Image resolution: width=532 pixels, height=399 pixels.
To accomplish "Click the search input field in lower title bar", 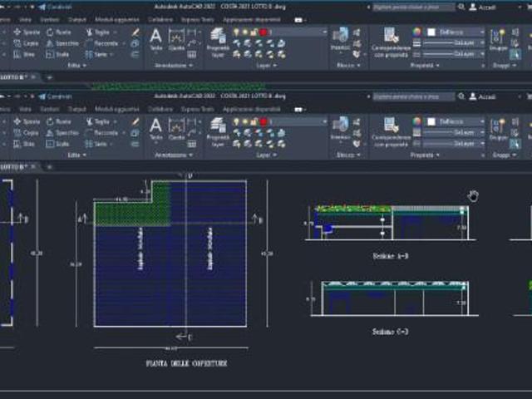I will pyautogui.click(x=414, y=96).
